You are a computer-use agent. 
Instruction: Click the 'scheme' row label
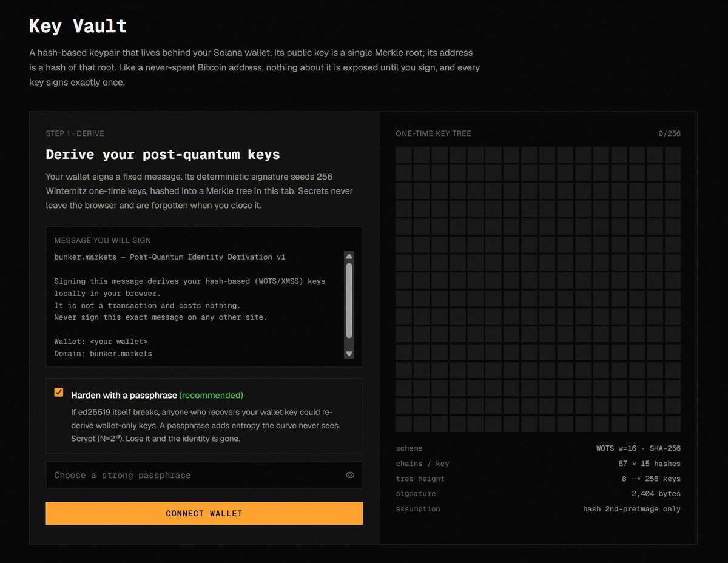(x=409, y=448)
